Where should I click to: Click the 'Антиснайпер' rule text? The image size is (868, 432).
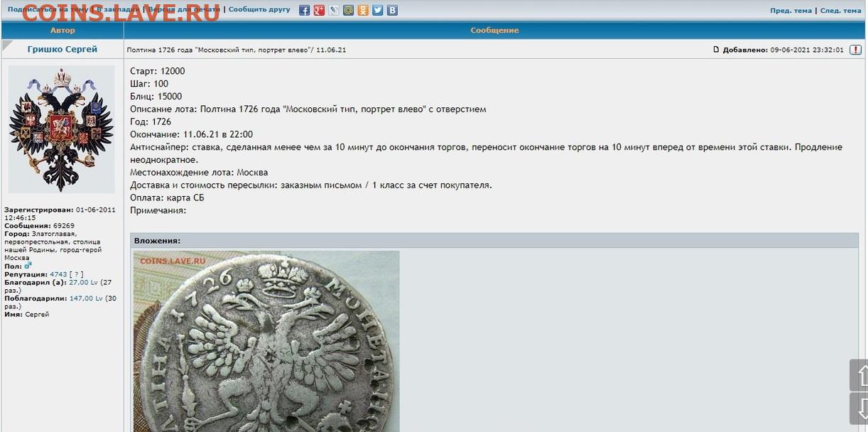coord(486,153)
